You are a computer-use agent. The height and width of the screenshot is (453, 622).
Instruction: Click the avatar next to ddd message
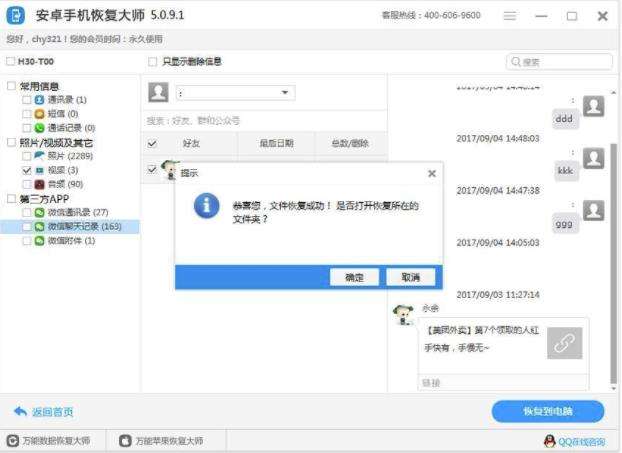pos(593,106)
